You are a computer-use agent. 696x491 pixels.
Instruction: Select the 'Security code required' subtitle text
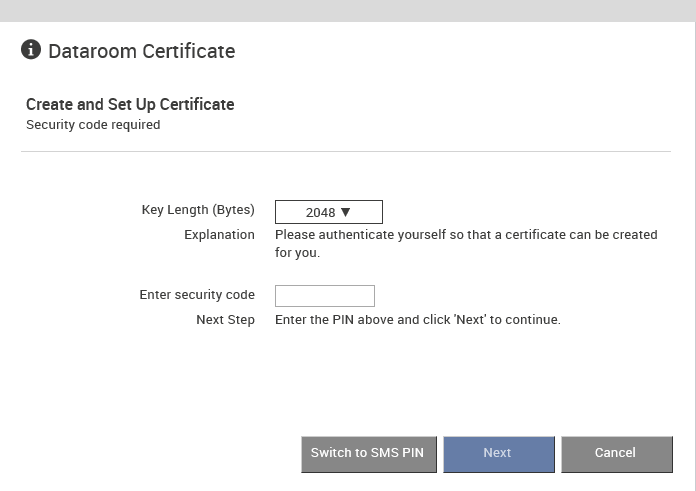93,125
